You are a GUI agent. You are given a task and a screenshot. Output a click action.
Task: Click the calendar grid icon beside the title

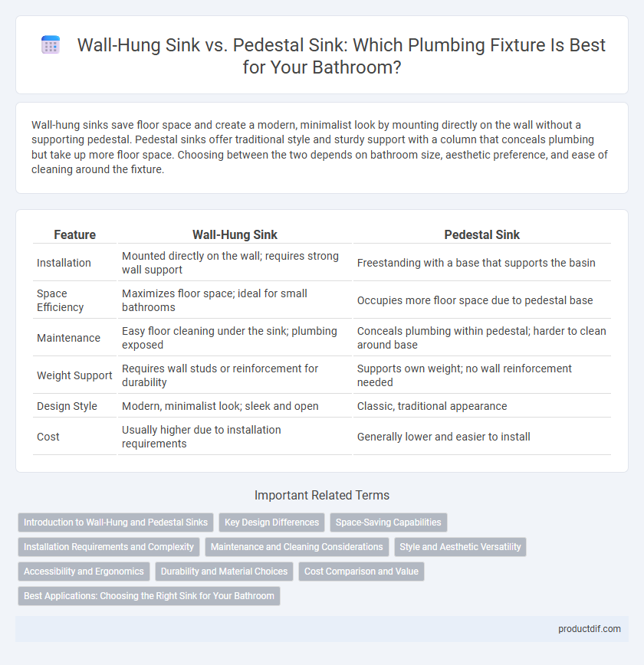click(x=51, y=45)
